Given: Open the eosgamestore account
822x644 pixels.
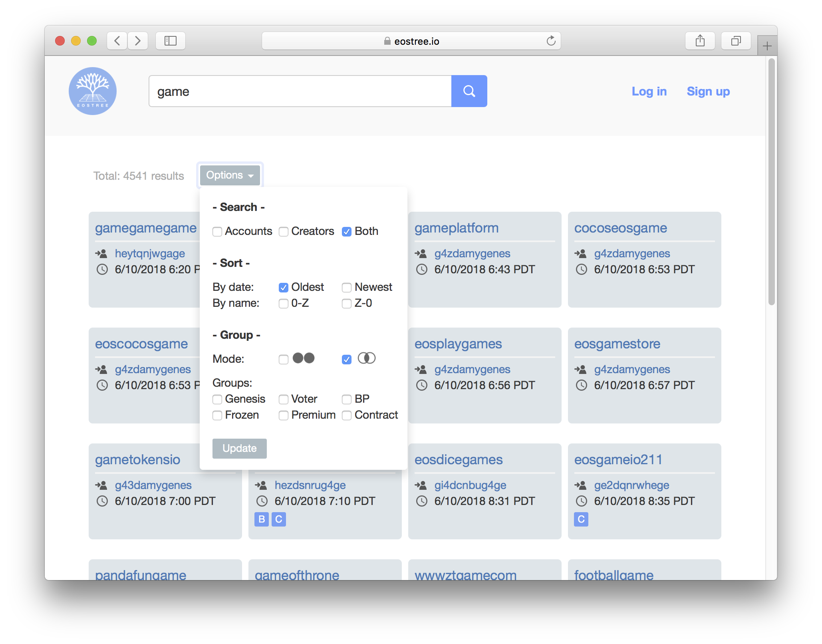Looking at the screenshot, I should [x=617, y=344].
